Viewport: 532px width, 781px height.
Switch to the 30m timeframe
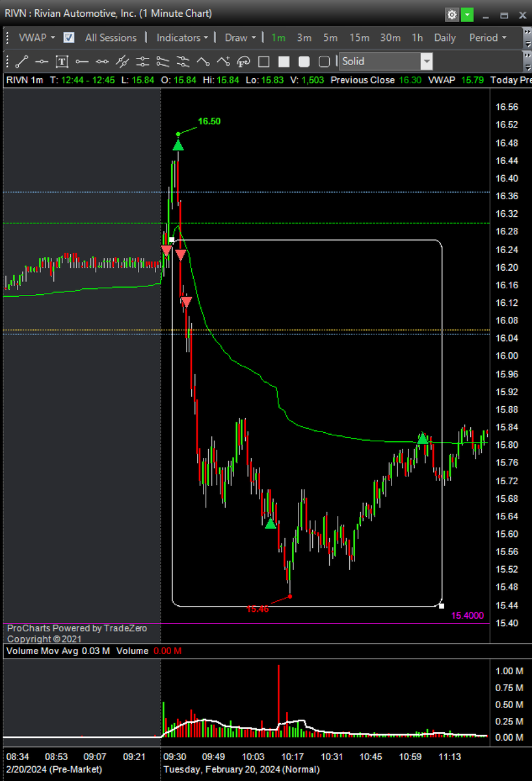click(390, 38)
